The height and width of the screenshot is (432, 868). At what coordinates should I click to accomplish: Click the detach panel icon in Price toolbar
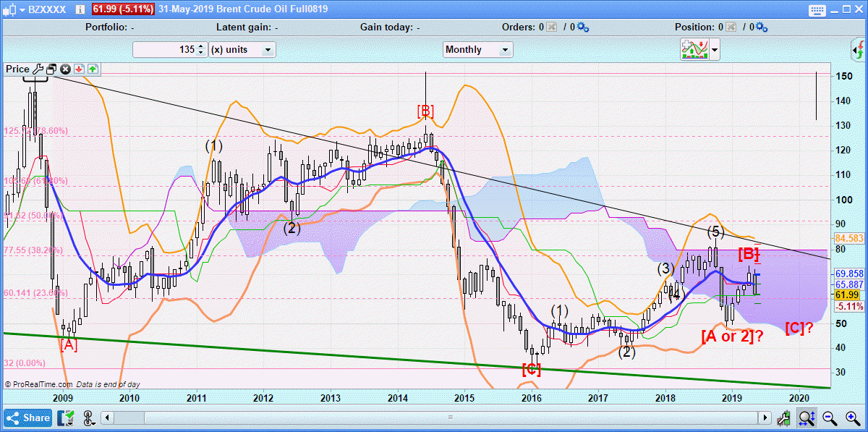click(51, 69)
